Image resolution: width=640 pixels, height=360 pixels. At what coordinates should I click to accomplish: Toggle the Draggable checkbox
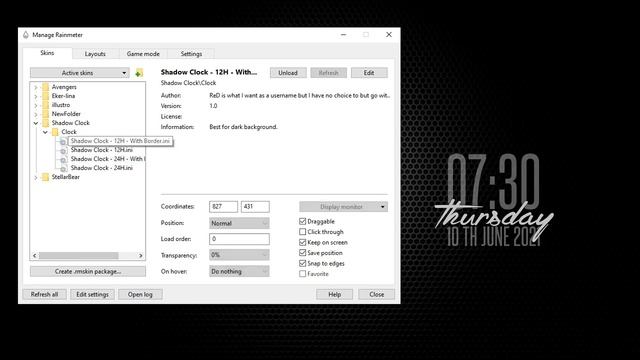click(302, 221)
